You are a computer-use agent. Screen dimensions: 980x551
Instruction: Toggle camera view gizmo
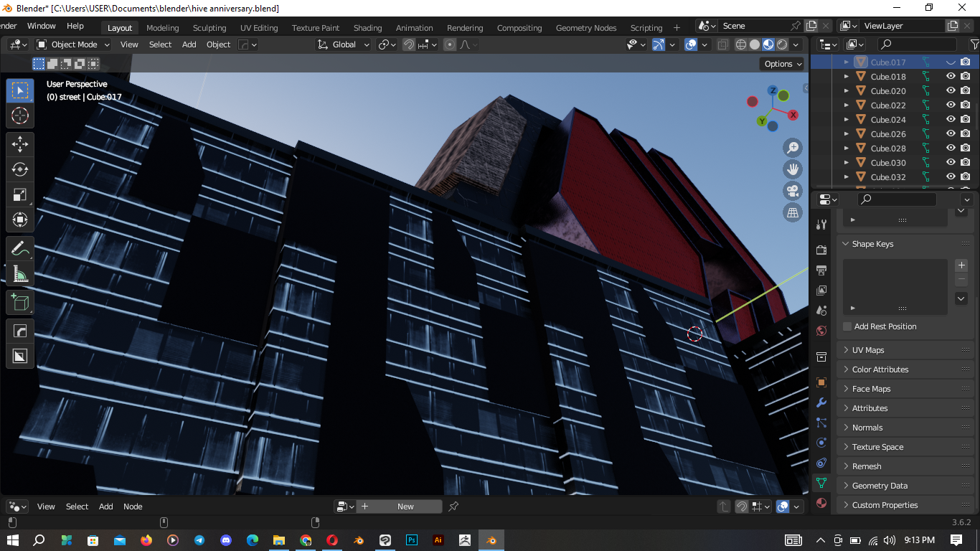click(793, 191)
